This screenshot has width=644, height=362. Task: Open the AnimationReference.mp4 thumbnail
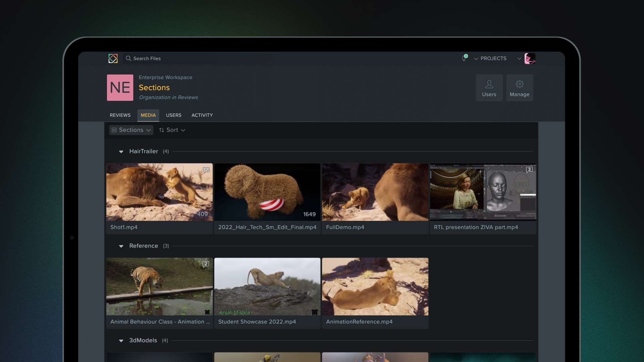pyautogui.click(x=375, y=286)
